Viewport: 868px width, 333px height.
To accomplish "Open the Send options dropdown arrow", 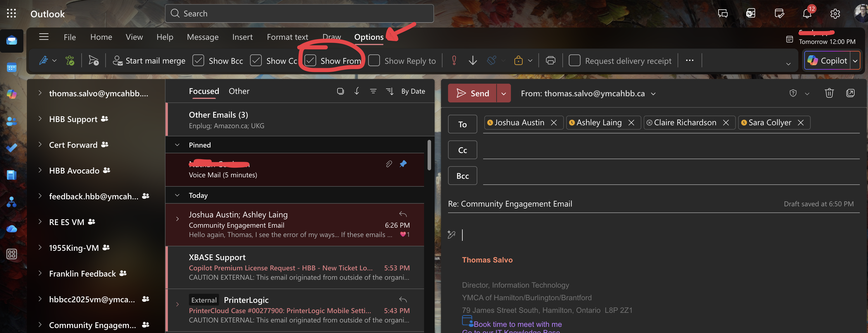I will (503, 93).
